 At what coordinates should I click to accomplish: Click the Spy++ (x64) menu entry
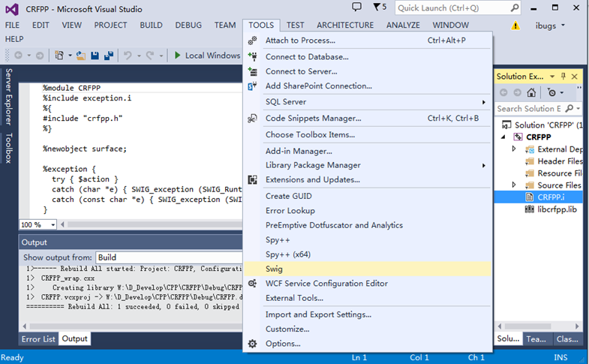368,254
